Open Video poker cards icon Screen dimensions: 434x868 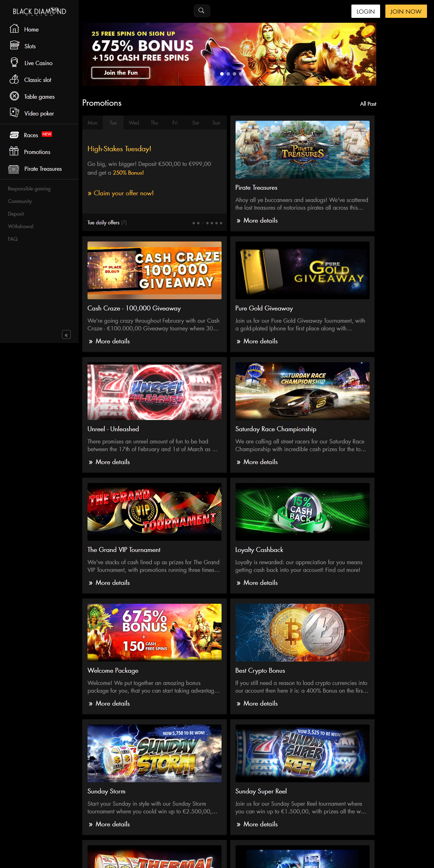tap(14, 113)
